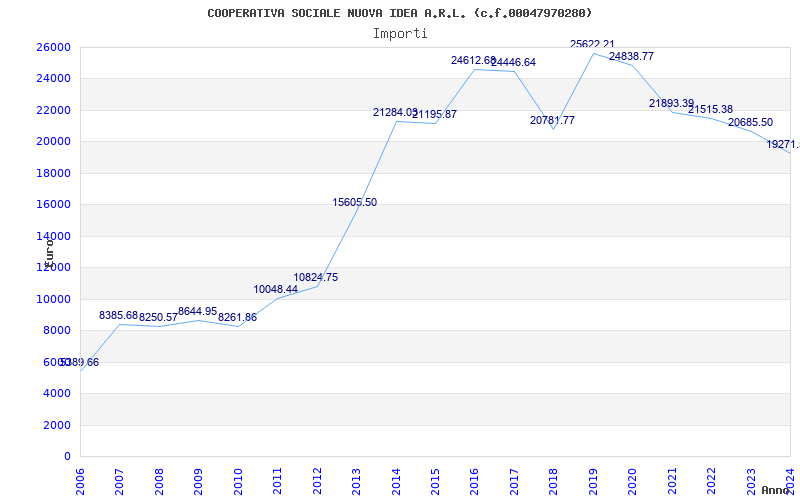Click the y-axis label 8000
Image resolution: width=800 pixels, height=500 pixels.
coord(57,331)
